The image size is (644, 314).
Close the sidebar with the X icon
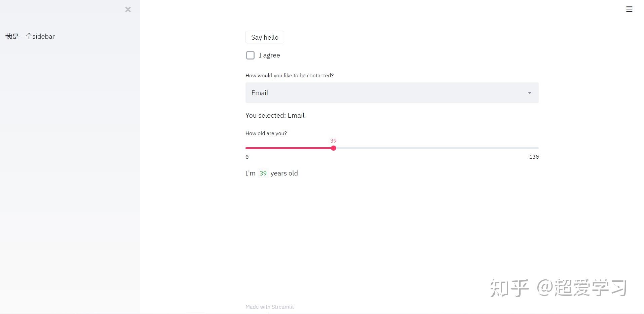point(128,9)
